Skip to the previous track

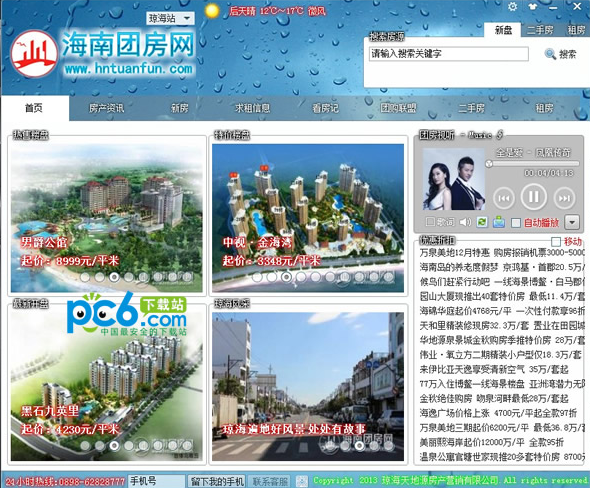click(504, 198)
